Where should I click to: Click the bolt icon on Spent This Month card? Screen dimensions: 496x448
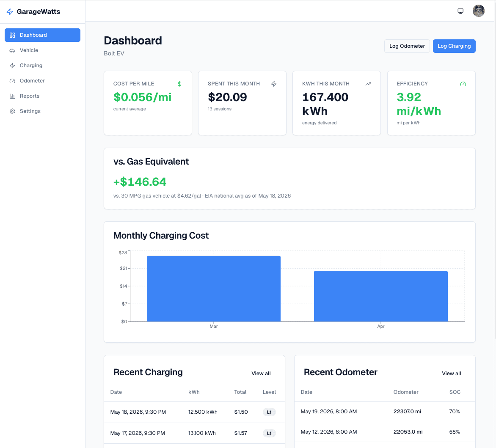(x=274, y=84)
